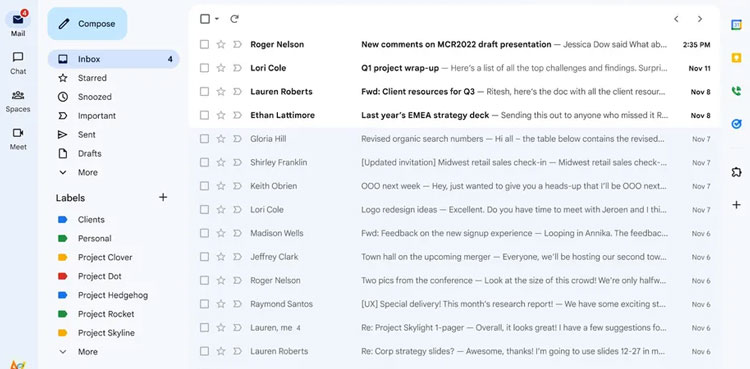Image resolution: width=750 pixels, height=369 pixels.
Task: Get more add-ons with plus icon in side panel
Action: tap(736, 205)
